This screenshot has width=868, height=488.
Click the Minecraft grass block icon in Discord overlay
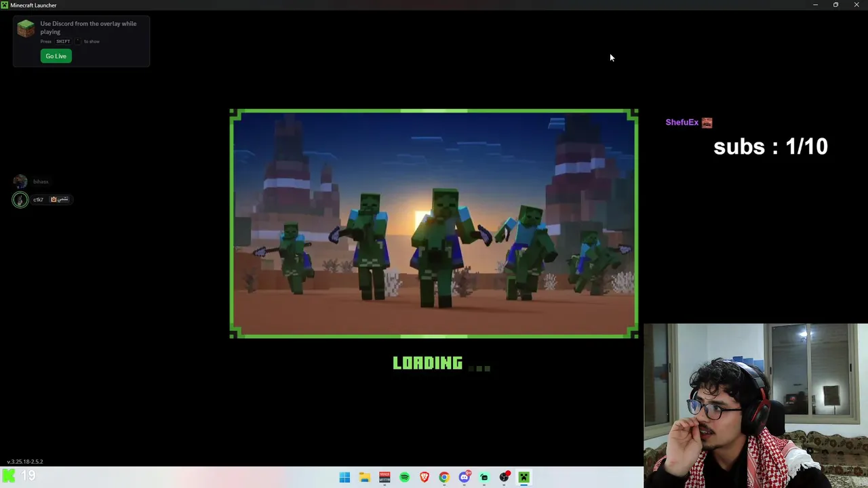[26, 28]
